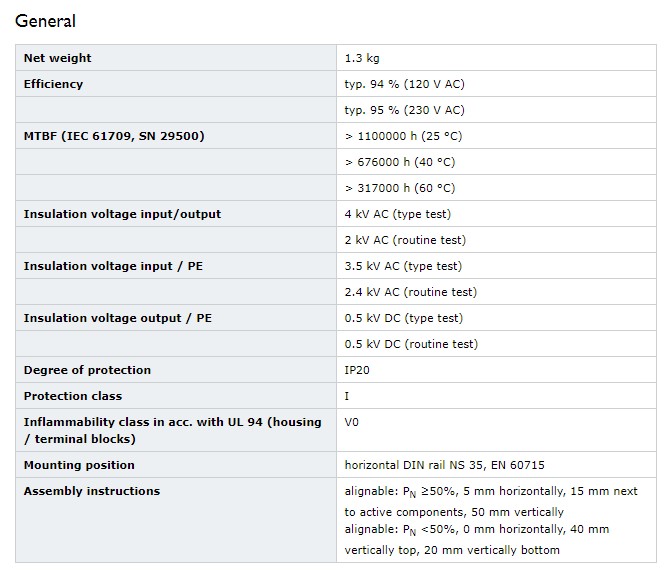
Task: Select the Insulation voltage input / PE label
Action: [x=118, y=266]
